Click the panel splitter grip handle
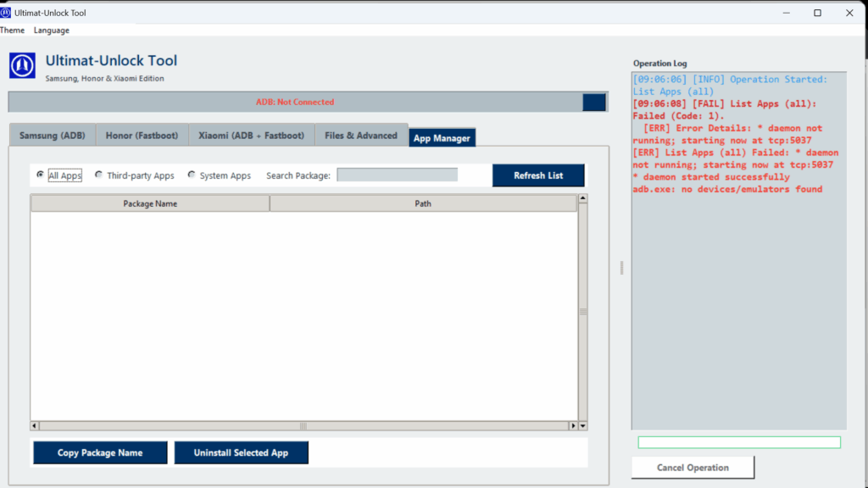 [621, 268]
